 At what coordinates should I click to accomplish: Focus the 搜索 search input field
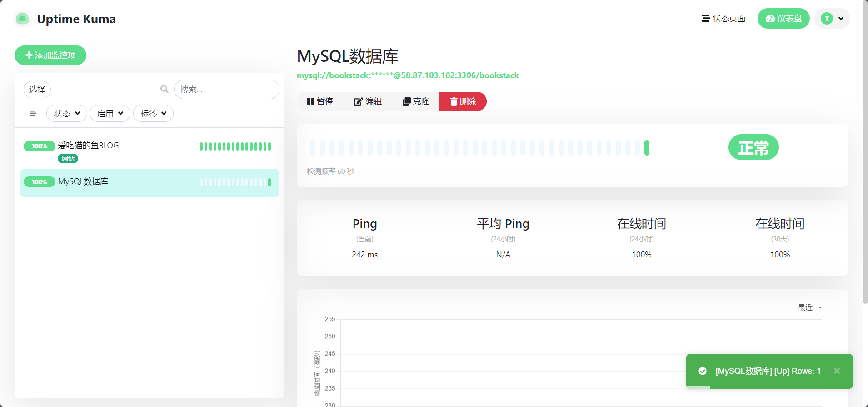click(x=227, y=90)
